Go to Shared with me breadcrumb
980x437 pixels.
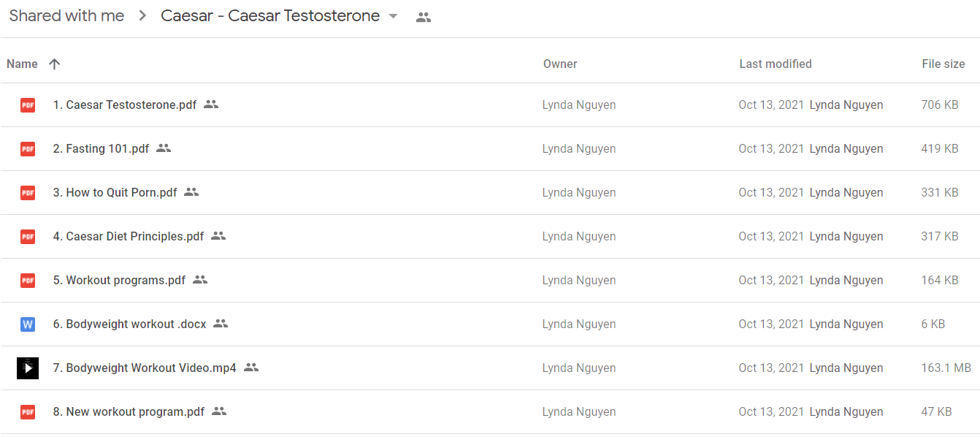coord(66,16)
